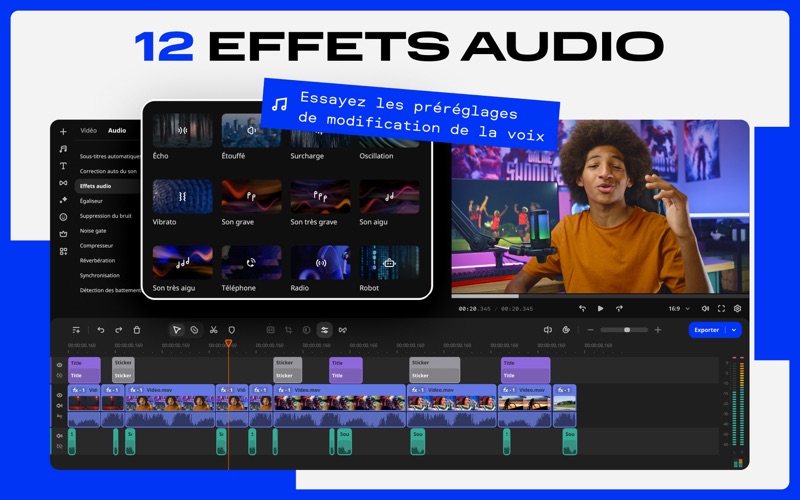Click the record voiceover icon near zoom controls
The image size is (800, 500).
[x=566, y=330]
